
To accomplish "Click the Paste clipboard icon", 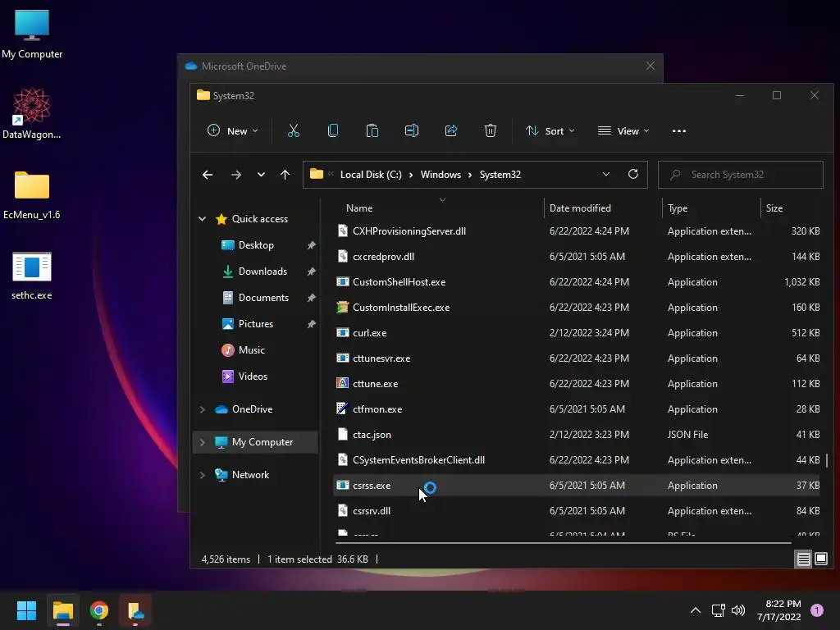I will point(372,130).
